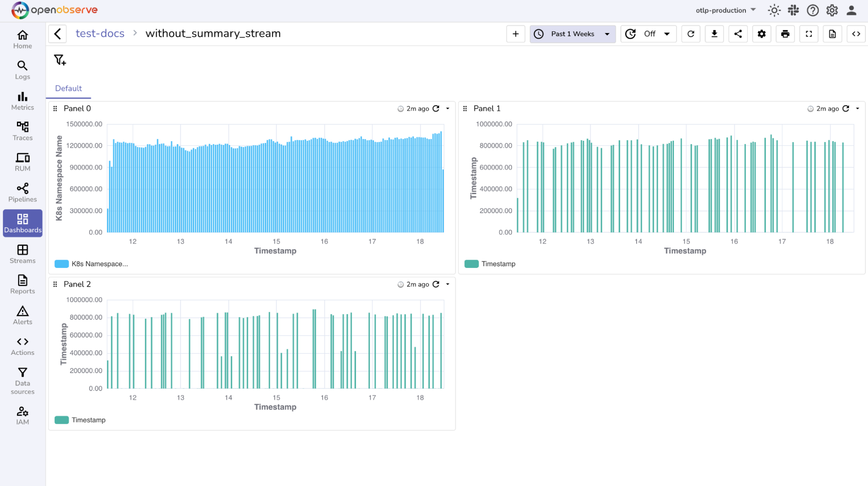Follow the test-docs breadcrumb link
868x486 pixels.
[100, 33]
